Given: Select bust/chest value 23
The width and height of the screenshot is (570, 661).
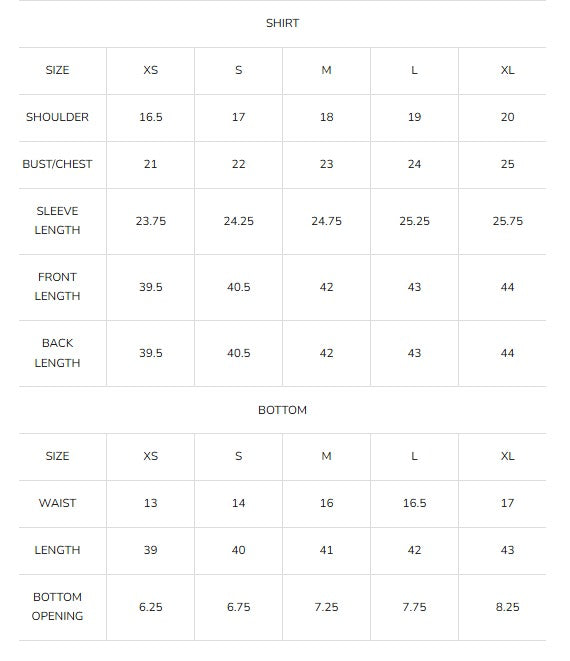Looking at the screenshot, I should point(326,164).
